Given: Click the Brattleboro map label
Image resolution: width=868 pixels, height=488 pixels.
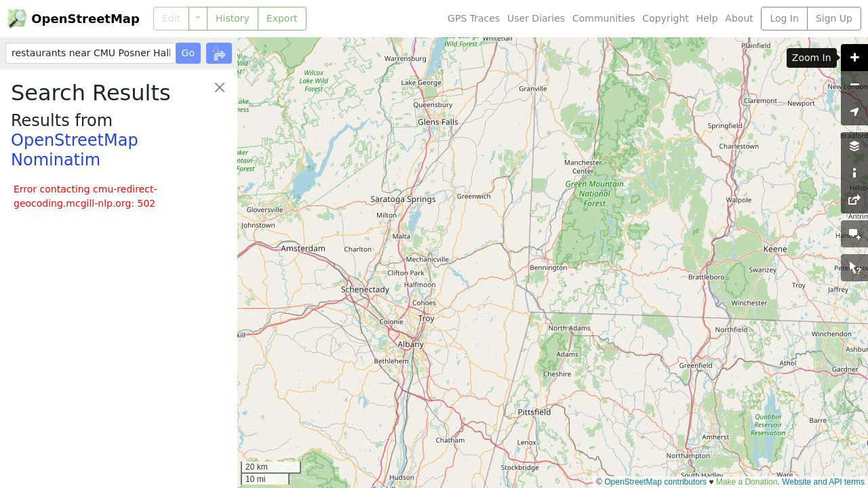Looking at the screenshot, I should 707,277.
